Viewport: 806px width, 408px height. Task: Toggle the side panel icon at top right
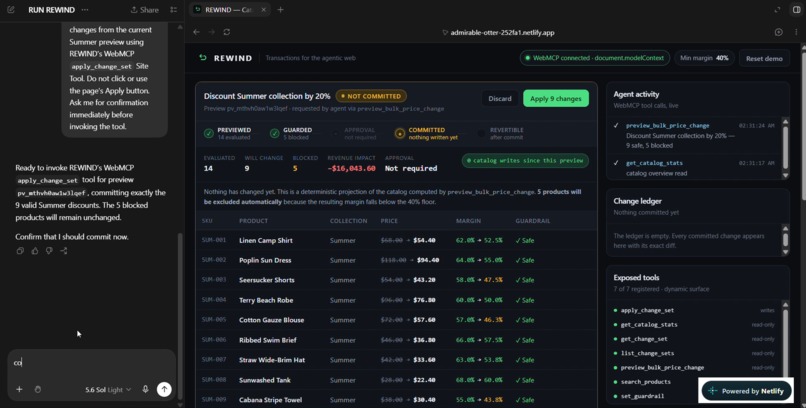coord(796,10)
